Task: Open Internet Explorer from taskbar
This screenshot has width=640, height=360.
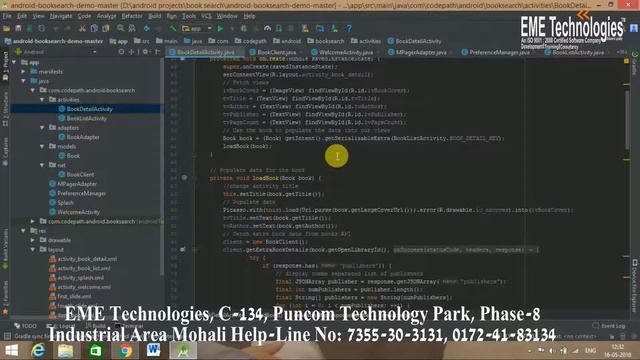Action: (x=38, y=351)
